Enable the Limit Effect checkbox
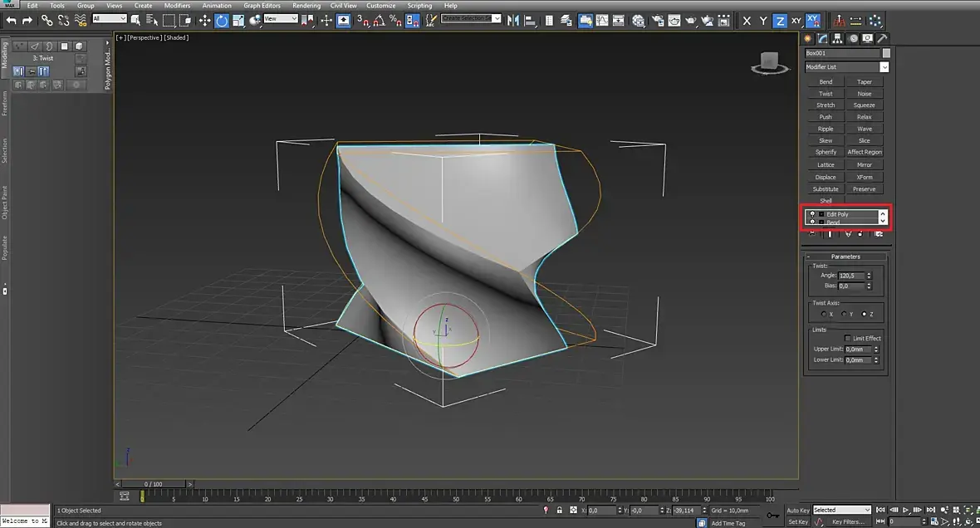 click(x=847, y=338)
